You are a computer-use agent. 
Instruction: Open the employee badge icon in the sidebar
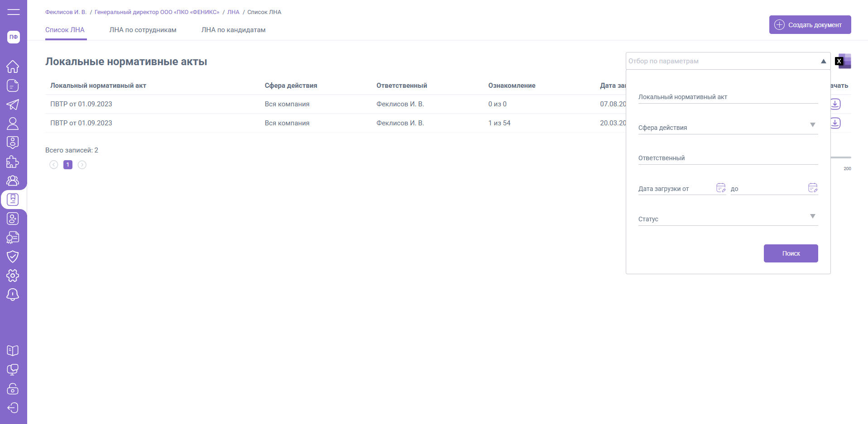tap(13, 143)
